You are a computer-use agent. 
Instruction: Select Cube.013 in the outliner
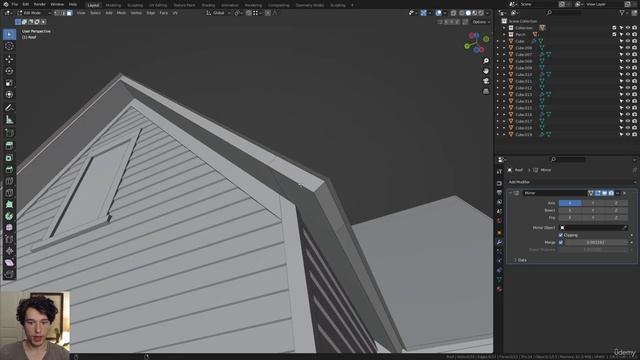(x=523, y=94)
